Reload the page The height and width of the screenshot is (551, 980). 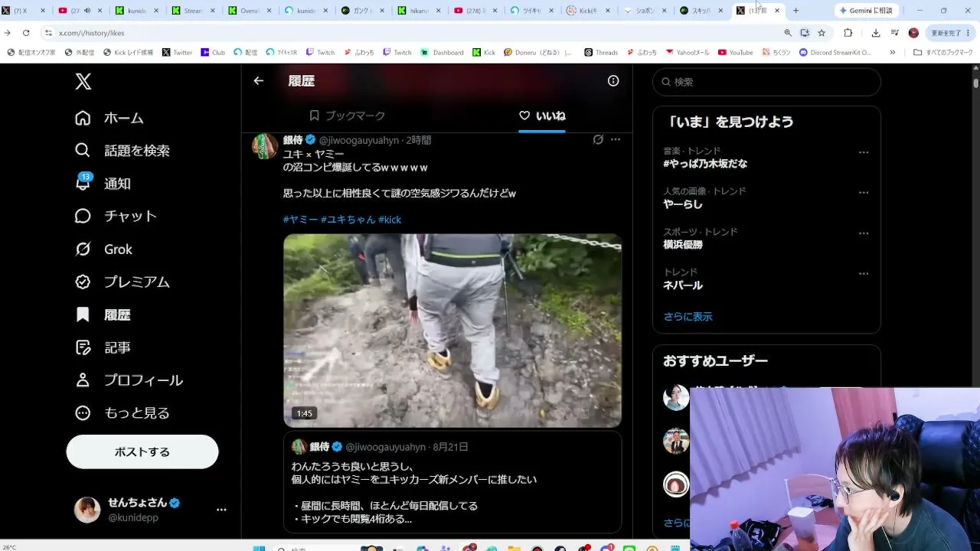[x=26, y=33]
